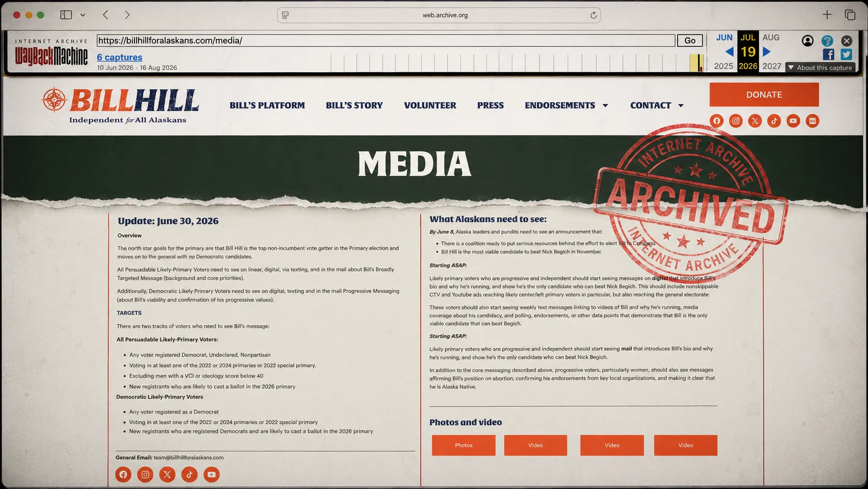The height and width of the screenshot is (489, 868).
Task: Open Facebook icon below the Donate button
Action: [716, 121]
